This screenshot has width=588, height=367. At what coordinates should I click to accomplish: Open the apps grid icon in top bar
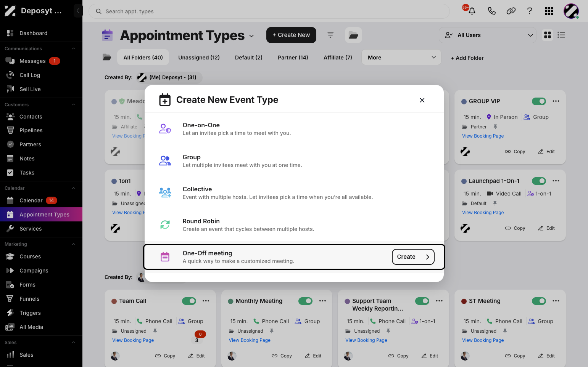tap(549, 11)
